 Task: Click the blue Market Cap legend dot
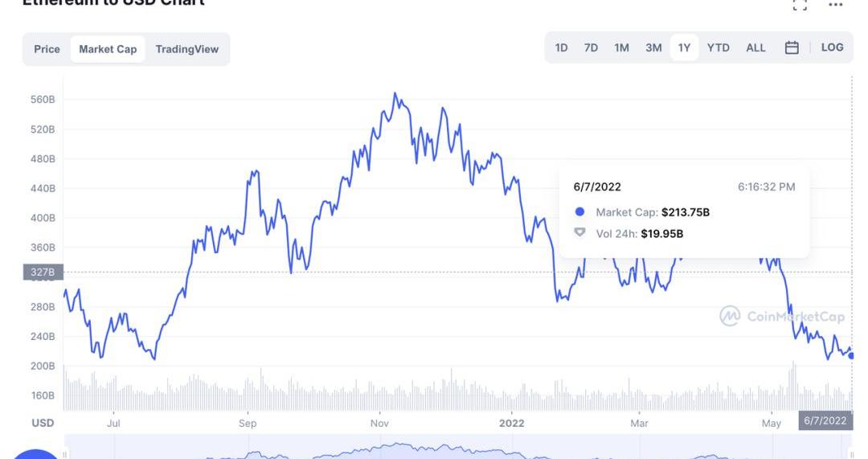580,212
